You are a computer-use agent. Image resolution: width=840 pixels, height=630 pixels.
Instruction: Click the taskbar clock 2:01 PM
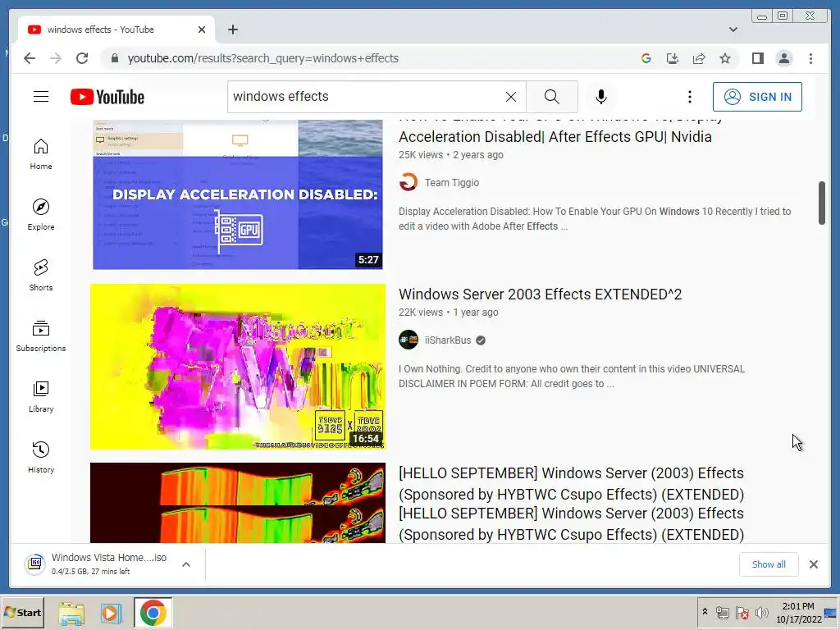pos(798,612)
